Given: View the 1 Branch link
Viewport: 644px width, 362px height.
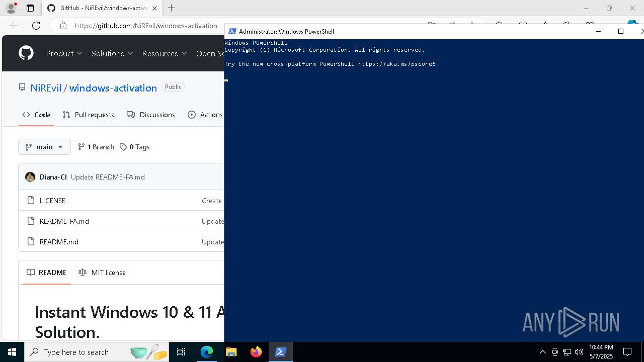Looking at the screenshot, I should click(x=96, y=147).
